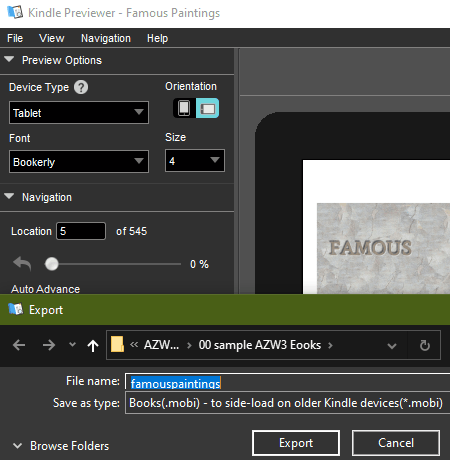The width and height of the screenshot is (450, 460).
Task: Click the File name input field
Action: 287,382
